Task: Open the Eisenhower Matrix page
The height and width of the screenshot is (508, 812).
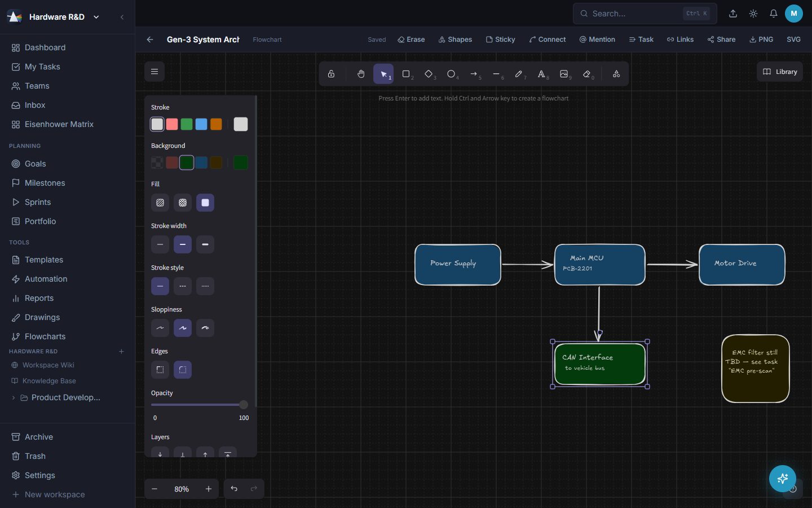Action: point(68,124)
